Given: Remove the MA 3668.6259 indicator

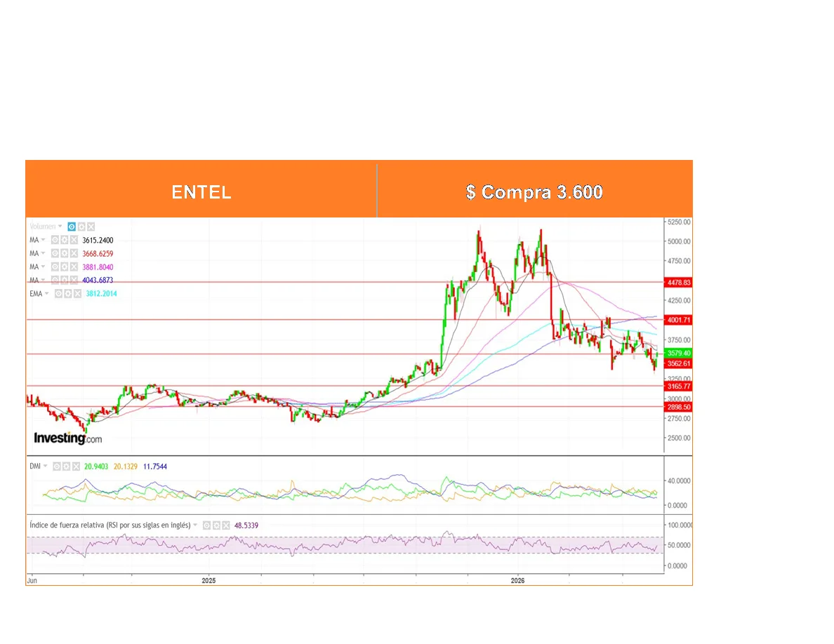Looking at the screenshot, I should (x=74, y=253).
